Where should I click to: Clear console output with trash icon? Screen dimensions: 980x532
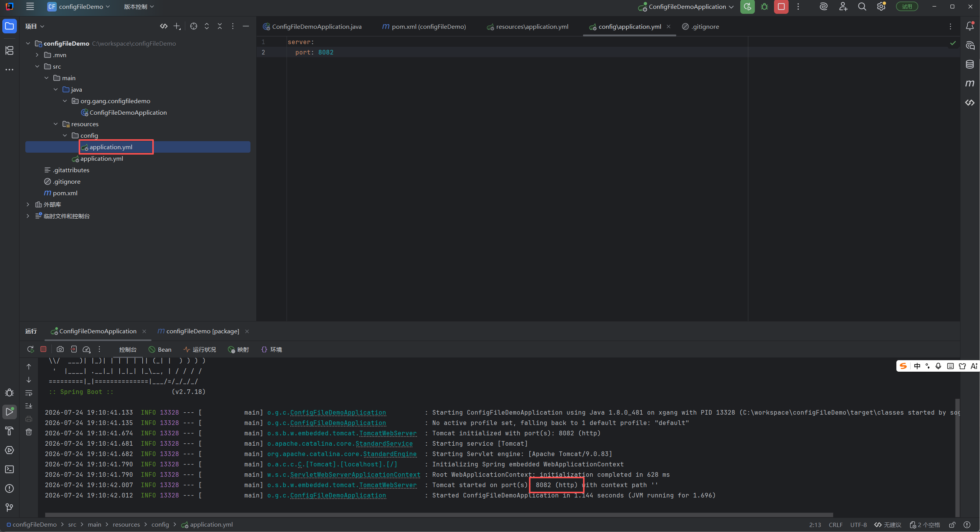[29, 432]
